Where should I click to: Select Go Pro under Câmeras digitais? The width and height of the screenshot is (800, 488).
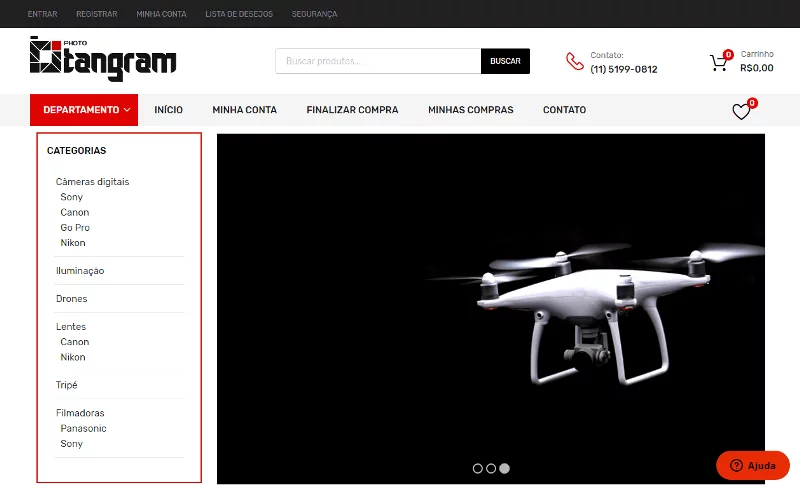pyautogui.click(x=75, y=228)
